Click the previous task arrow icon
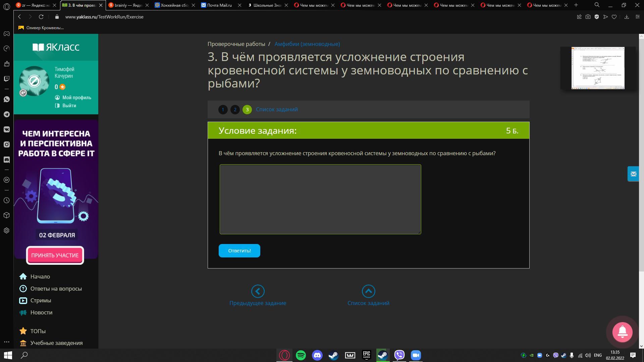The height and width of the screenshot is (362, 644). tap(258, 291)
